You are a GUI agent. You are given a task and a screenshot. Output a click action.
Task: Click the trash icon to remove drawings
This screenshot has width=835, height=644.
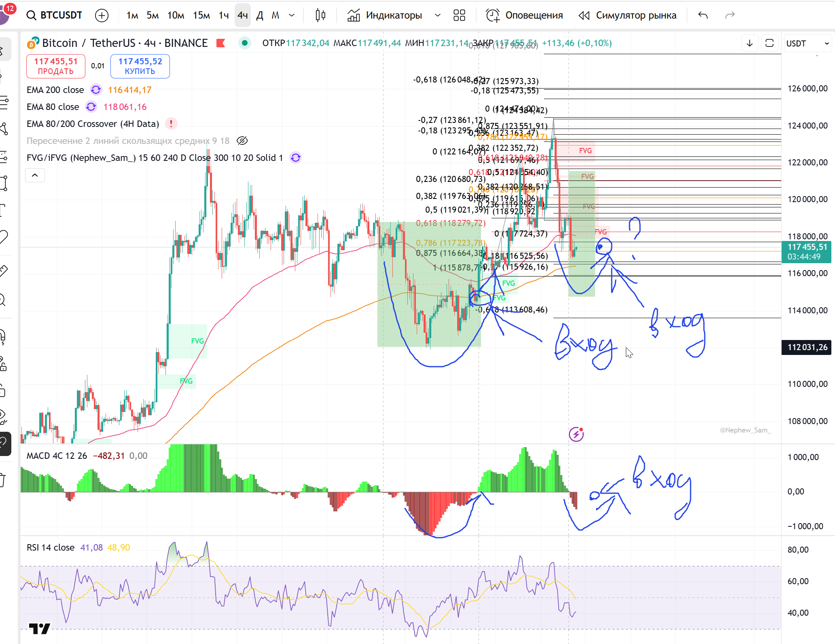(3, 480)
